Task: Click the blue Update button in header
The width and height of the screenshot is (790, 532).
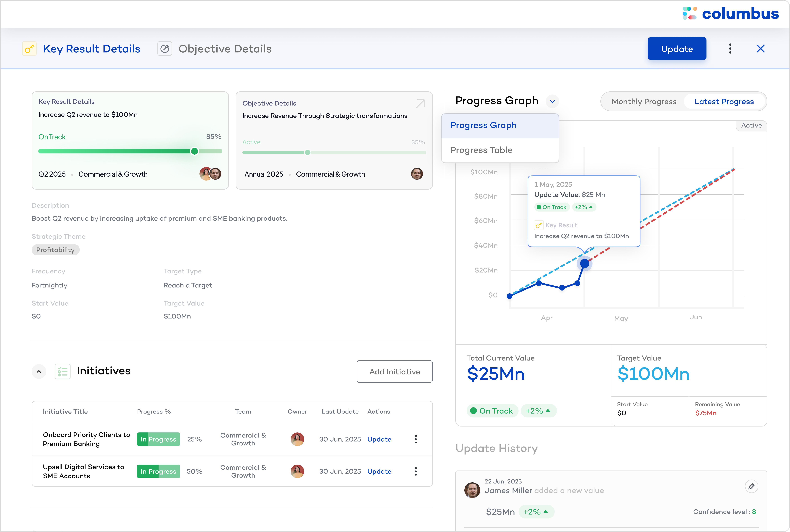Action: click(x=677, y=49)
